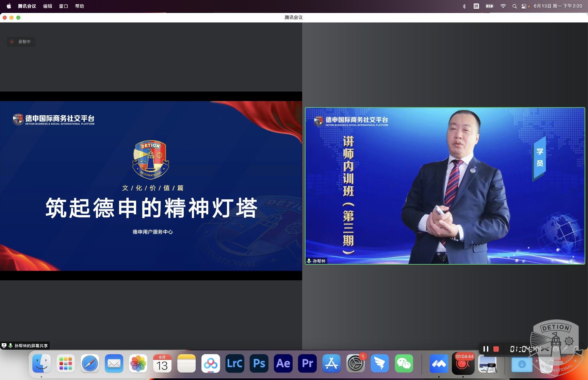588x380 pixels.
Task: Open Control Center from the menu bar
Action: pos(524,6)
